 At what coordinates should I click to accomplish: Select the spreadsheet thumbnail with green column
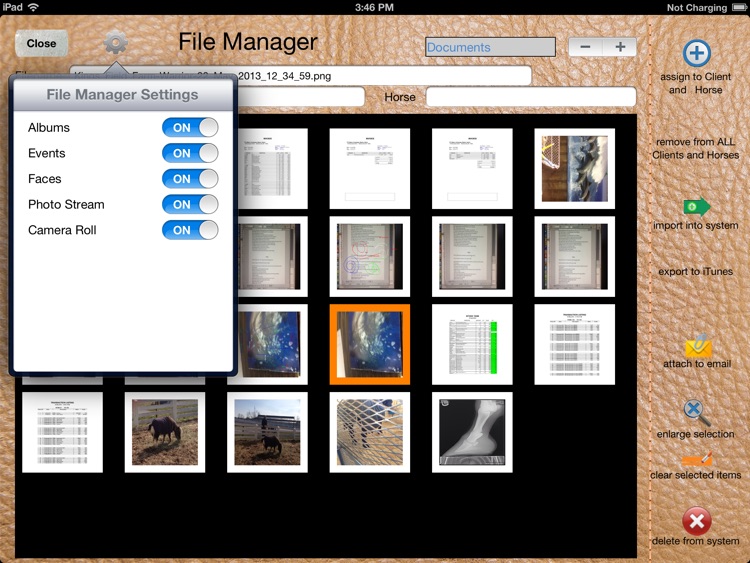472,344
